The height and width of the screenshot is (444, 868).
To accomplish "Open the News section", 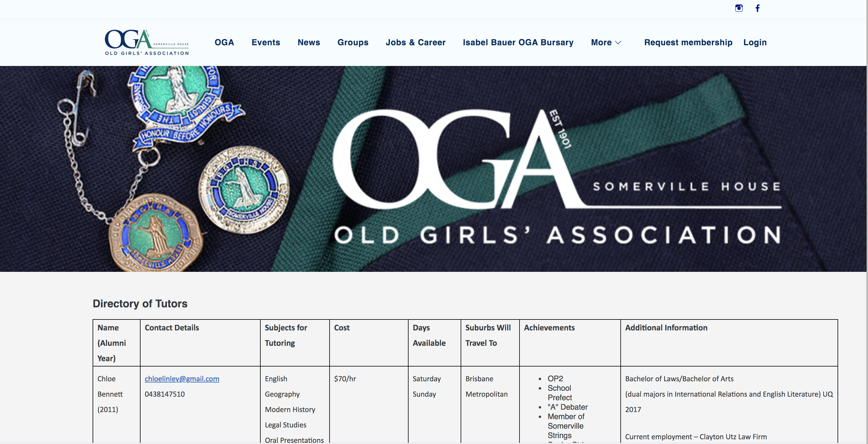I will pos(309,42).
